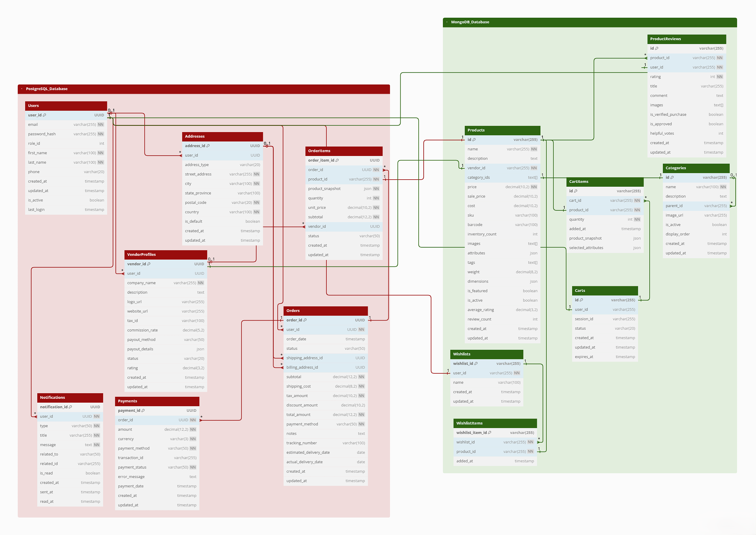756x535 pixels.
Task: Click the key icon beside user_id in Users
Action: [x=45, y=115]
